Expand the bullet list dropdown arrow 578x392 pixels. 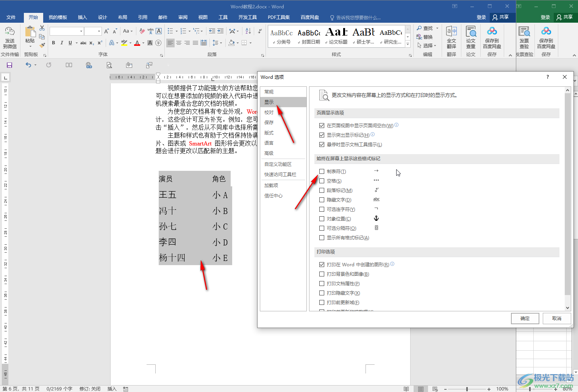(176, 31)
